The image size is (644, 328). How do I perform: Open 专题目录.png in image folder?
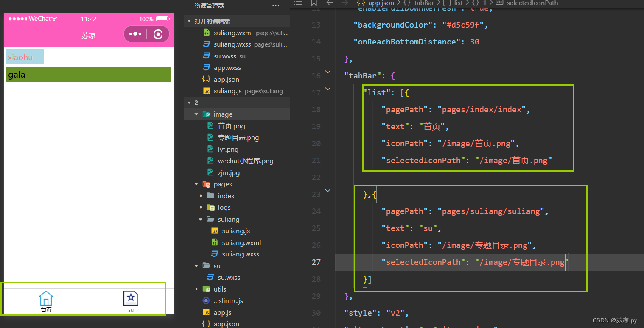238,138
